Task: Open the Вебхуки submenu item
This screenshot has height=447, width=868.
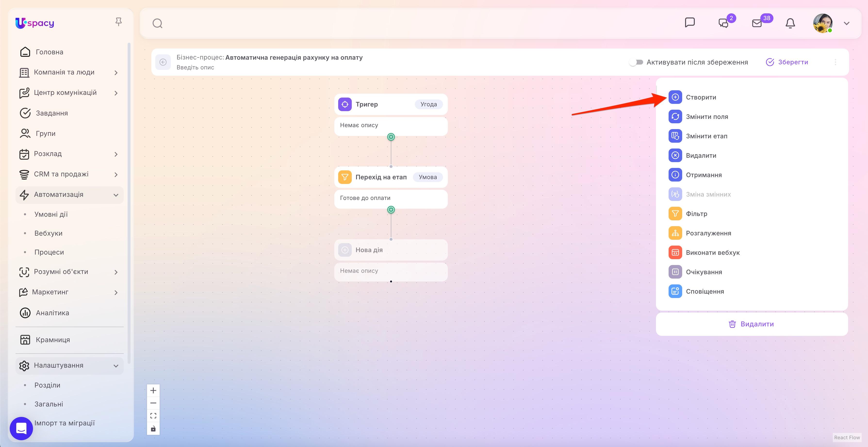Action: (49, 233)
